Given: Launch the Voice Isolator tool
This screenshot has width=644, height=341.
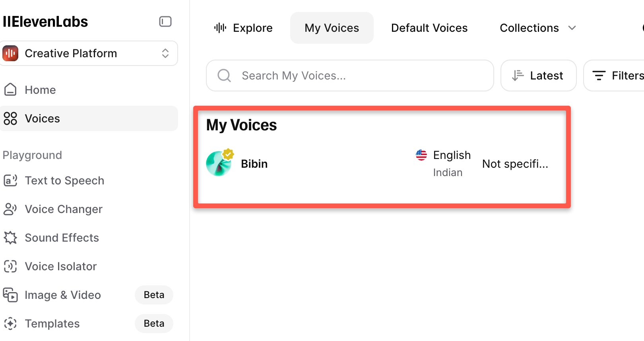Looking at the screenshot, I should (x=60, y=266).
